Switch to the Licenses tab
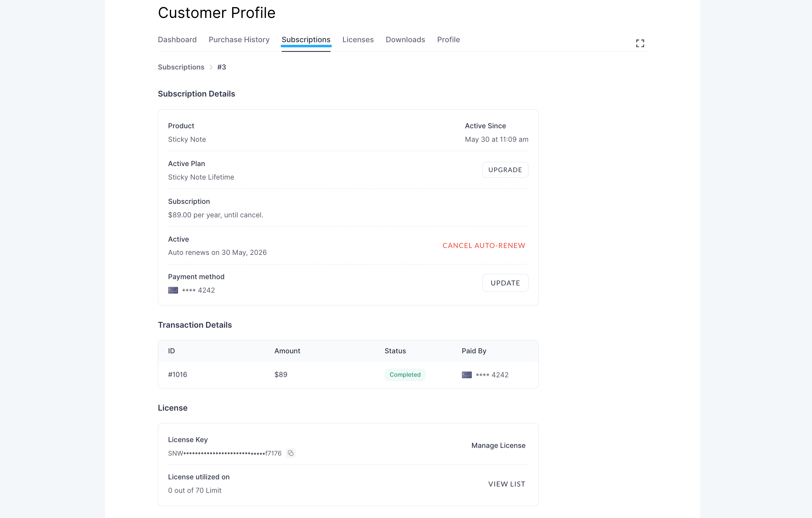 coord(358,39)
